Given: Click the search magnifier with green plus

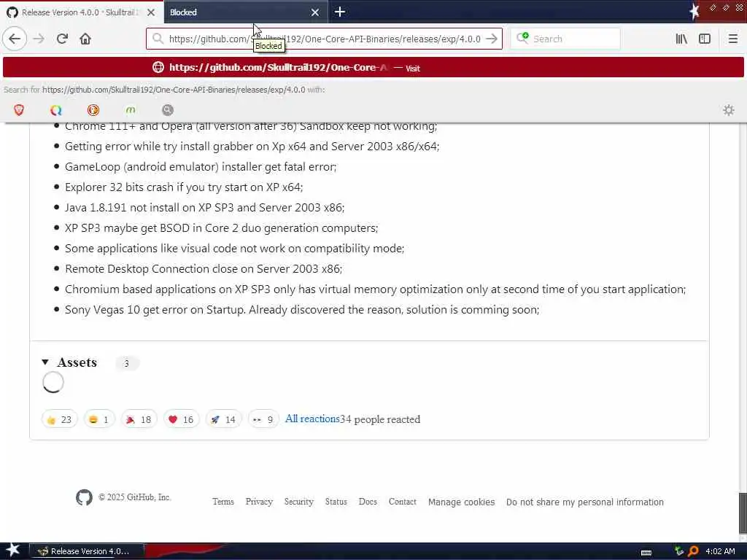Looking at the screenshot, I should pyautogui.click(x=522, y=38).
